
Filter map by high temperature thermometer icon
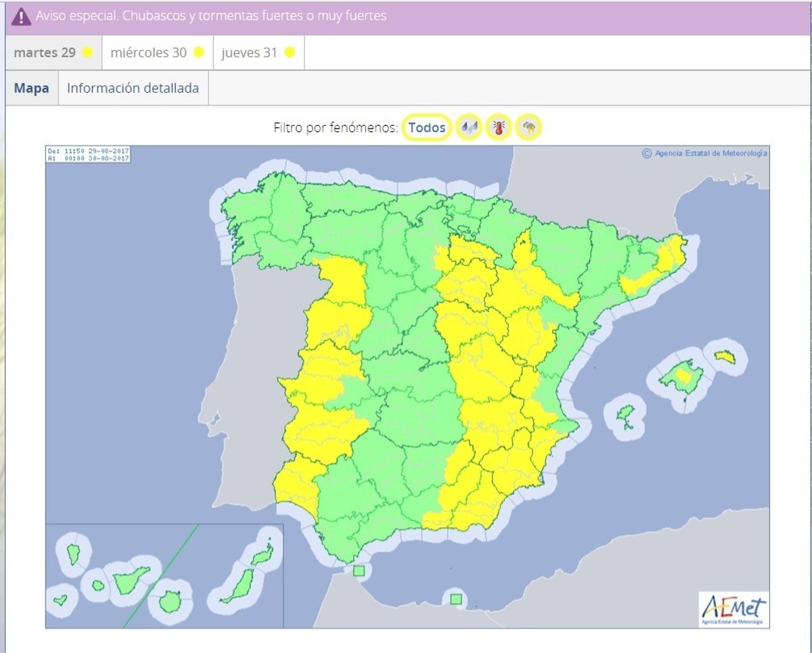pos(499,127)
